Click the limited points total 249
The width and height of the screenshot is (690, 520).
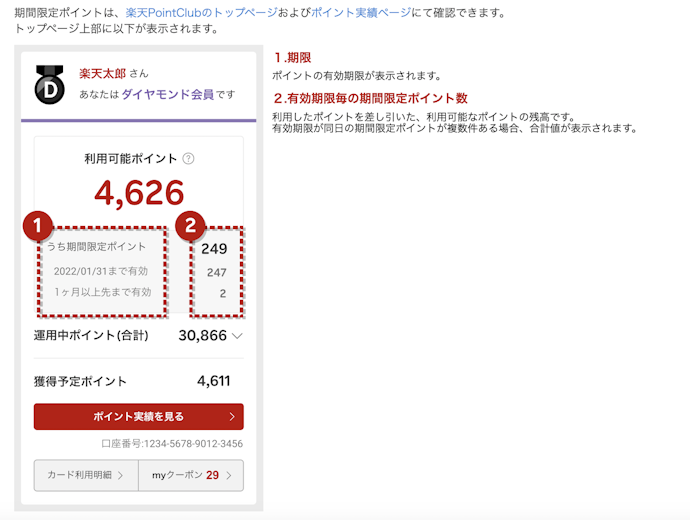(214, 249)
